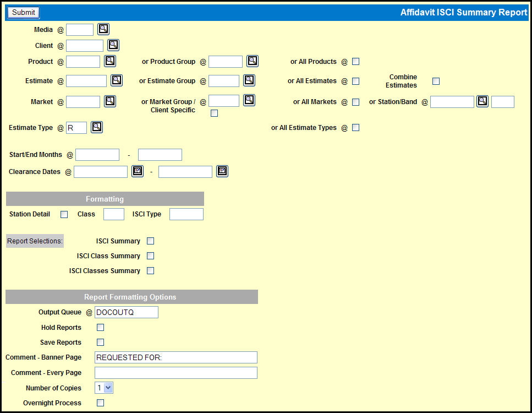Check the Combine Estimates box
The image size is (532, 413).
click(436, 81)
